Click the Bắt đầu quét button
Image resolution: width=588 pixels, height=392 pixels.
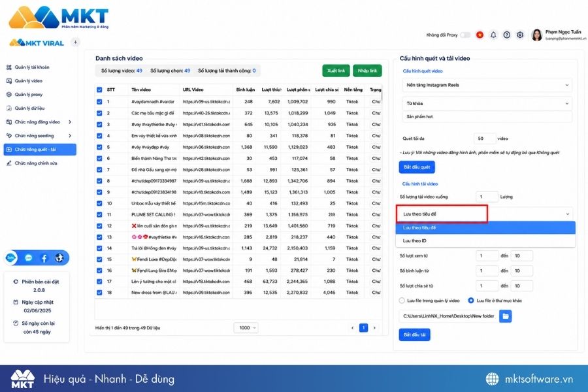pos(417,167)
